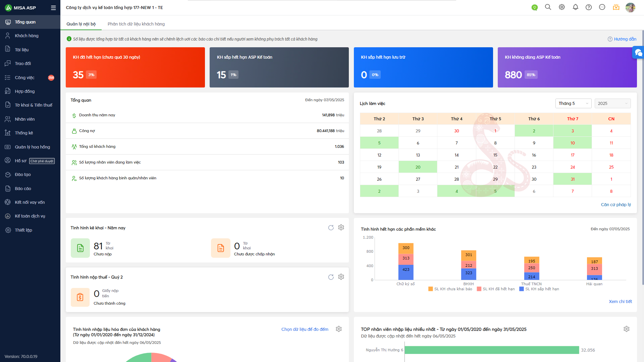Open Kết nối vay vốn in sidebar
This screenshot has width=644, height=362.
[30, 202]
